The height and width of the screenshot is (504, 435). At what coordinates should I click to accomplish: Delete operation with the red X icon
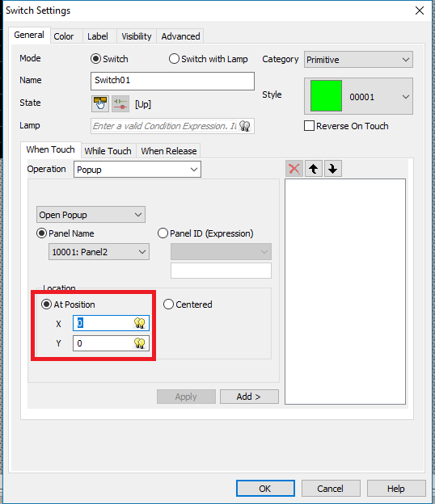pyautogui.click(x=294, y=169)
